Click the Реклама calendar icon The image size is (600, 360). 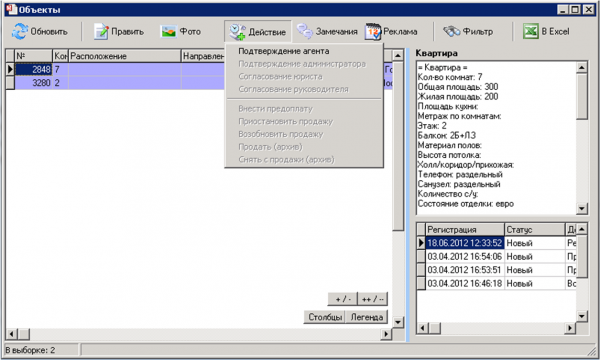(x=373, y=31)
